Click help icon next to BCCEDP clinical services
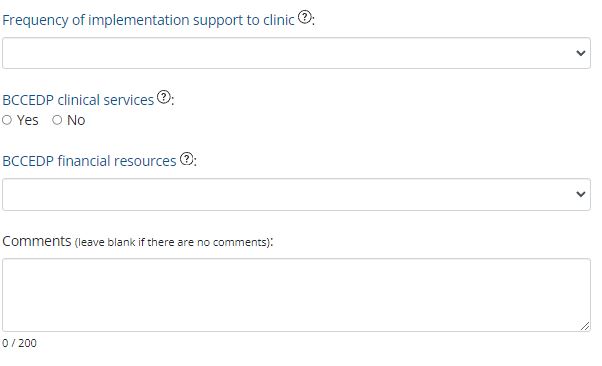This screenshot has height=366, width=602. [x=164, y=97]
